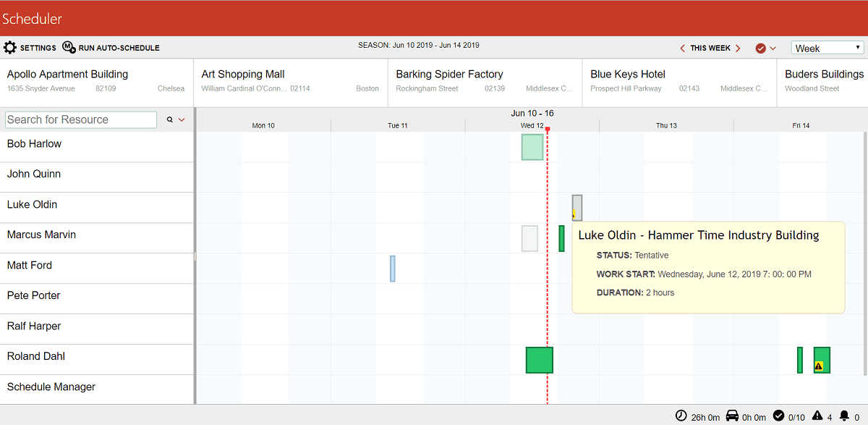Screen dimensions: 868x425
Task: Click THIS WEEK button
Action: [710, 49]
